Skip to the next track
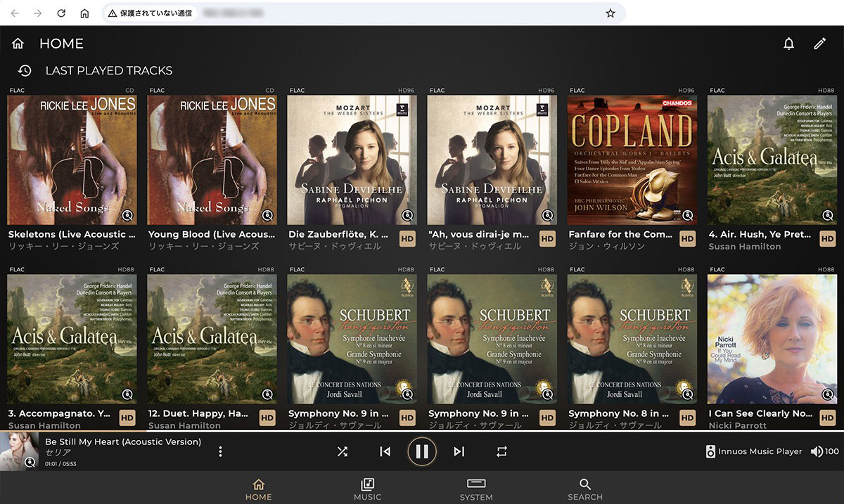The image size is (844, 504). pos(459,451)
